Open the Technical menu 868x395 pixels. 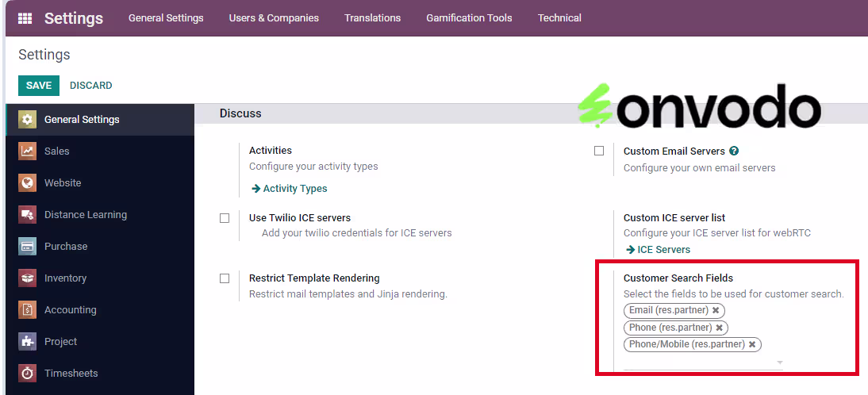(x=559, y=18)
